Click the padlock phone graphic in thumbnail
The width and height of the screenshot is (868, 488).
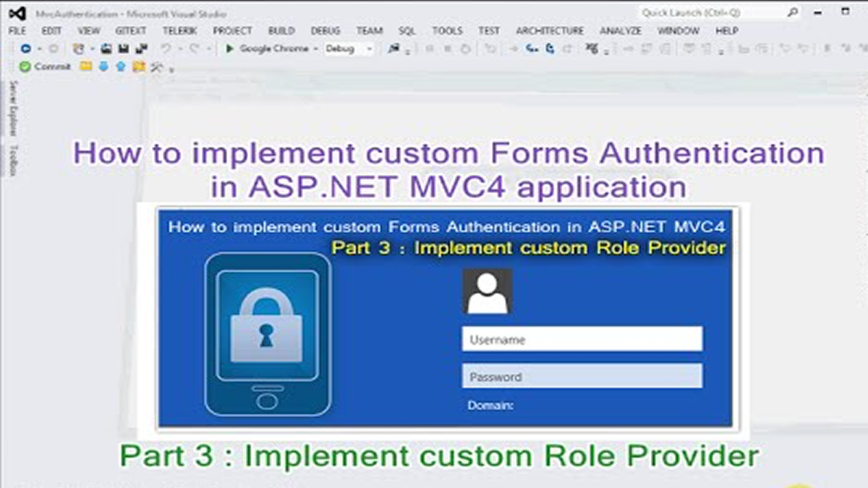[x=268, y=334]
